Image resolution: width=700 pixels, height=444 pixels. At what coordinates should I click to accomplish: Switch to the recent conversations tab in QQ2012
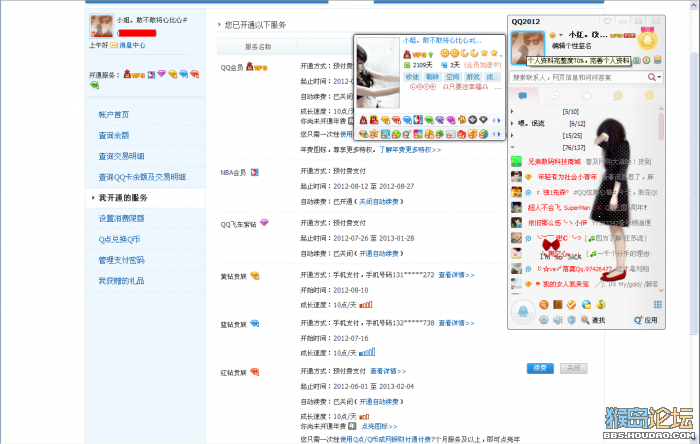click(554, 95)
